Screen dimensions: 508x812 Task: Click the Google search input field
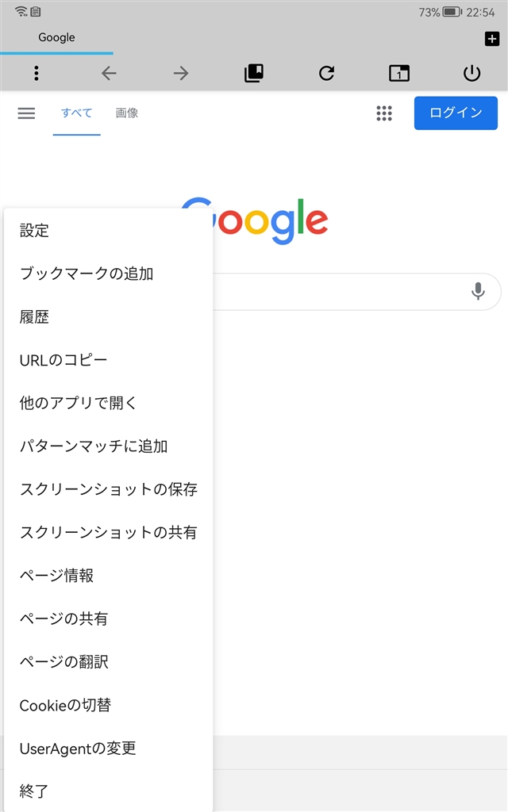coord(341,292)
